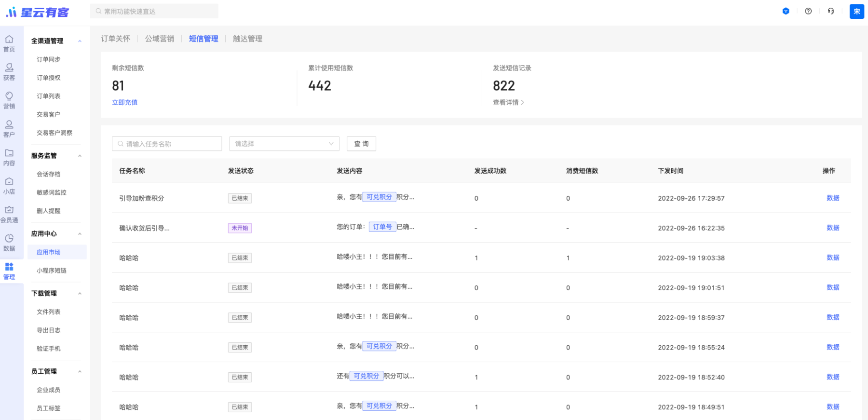Viewport: 868px width, 420px height.
Task: Open 小程序短链 in the side menu
Action: (52, 271)
